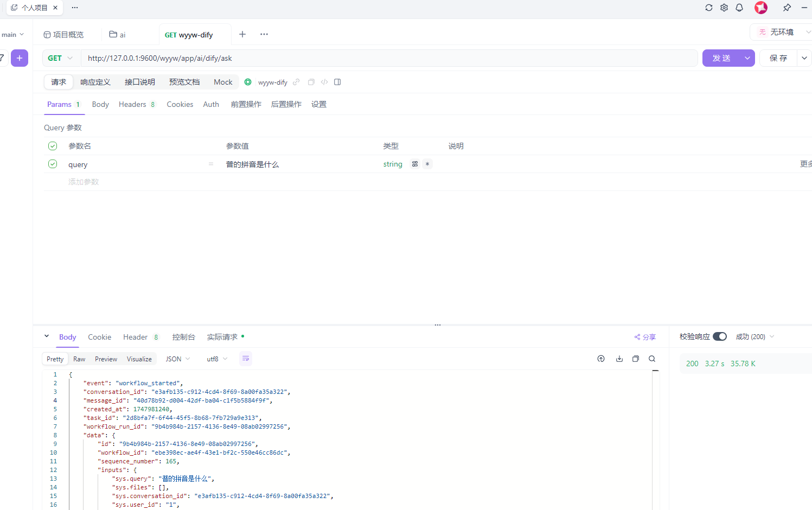Download the response body

click(x=619, y=359)
